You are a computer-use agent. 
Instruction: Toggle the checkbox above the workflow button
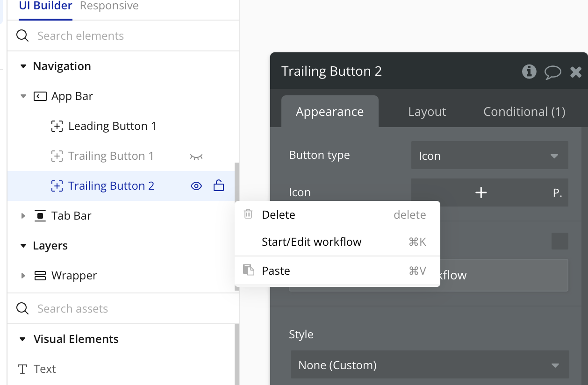point(560,241)
